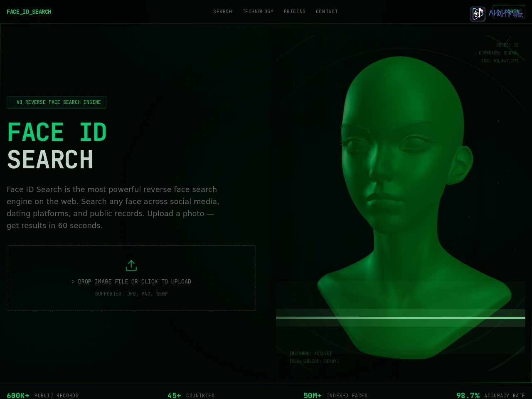Screen dimensions: 532x399
Task: Go to the SEARCH nav item
Action: coord(222,12)
